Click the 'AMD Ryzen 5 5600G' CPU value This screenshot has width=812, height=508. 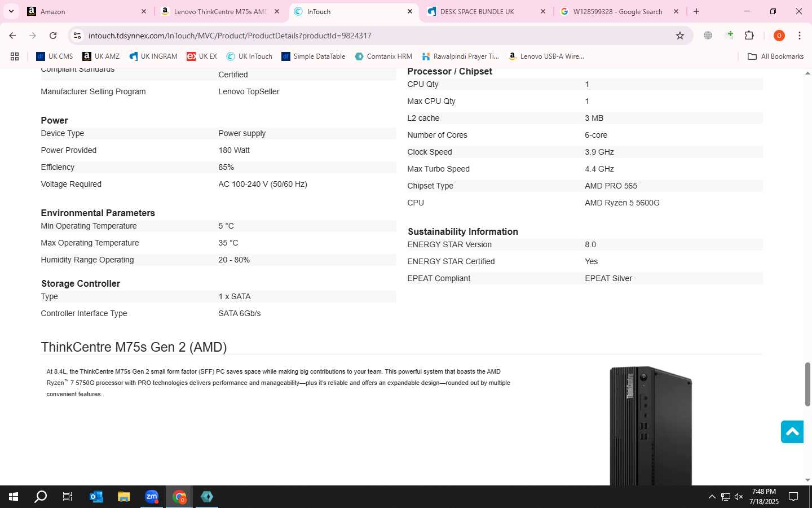(622, 203)
